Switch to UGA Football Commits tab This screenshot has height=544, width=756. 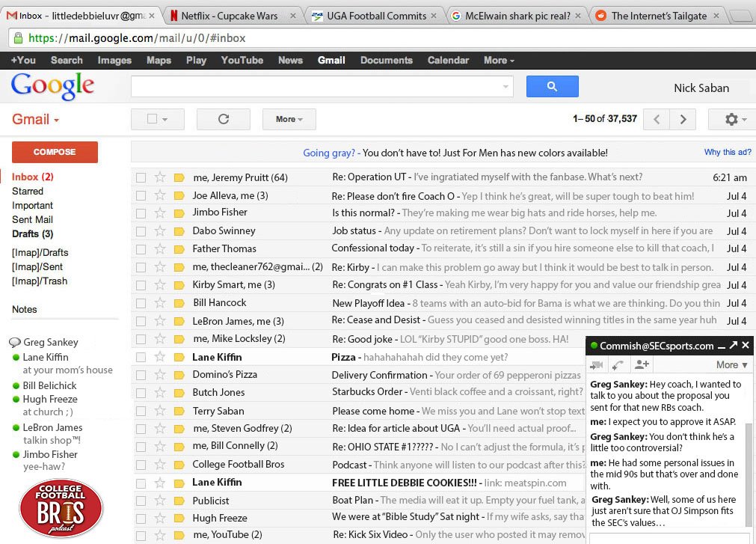tap(377, 16)
